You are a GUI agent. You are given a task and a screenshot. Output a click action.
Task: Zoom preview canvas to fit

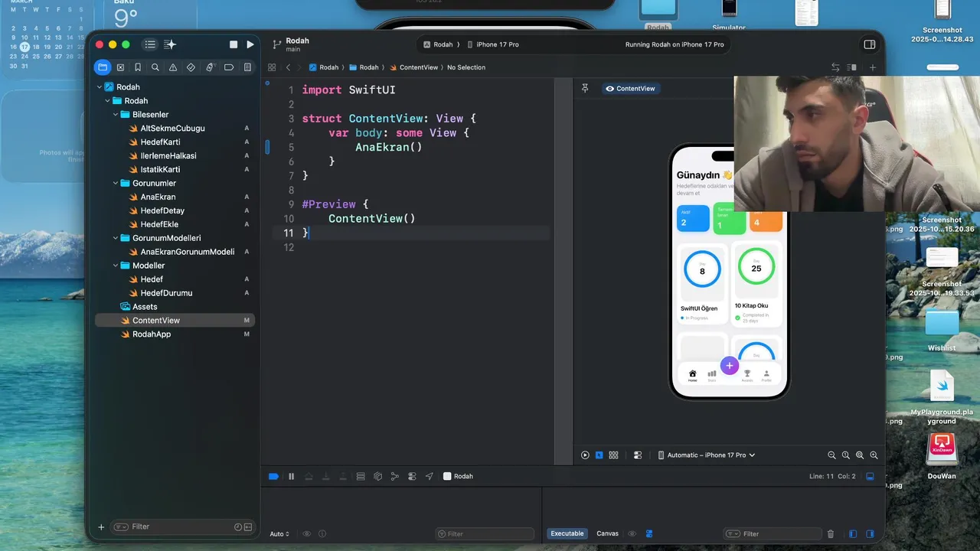point(860,455)
